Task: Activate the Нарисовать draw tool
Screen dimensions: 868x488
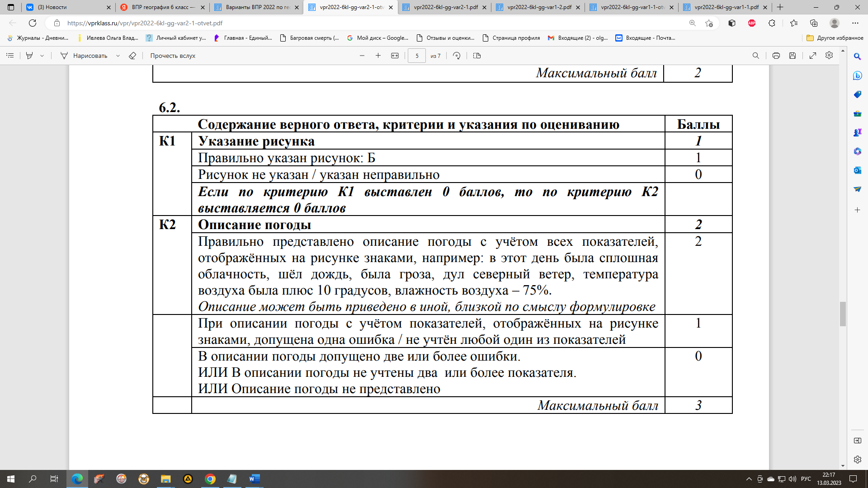Action: coord(84,56)
